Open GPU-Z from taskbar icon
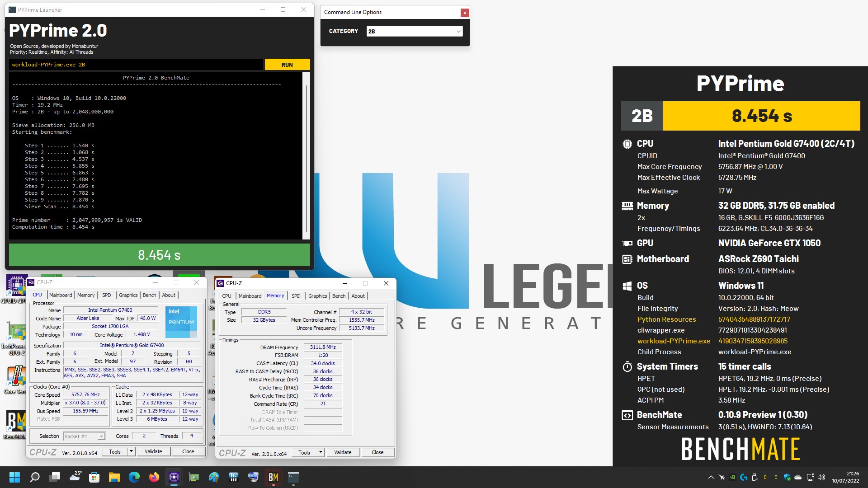Viewport: 868px width, 488px height. [194, 477]
